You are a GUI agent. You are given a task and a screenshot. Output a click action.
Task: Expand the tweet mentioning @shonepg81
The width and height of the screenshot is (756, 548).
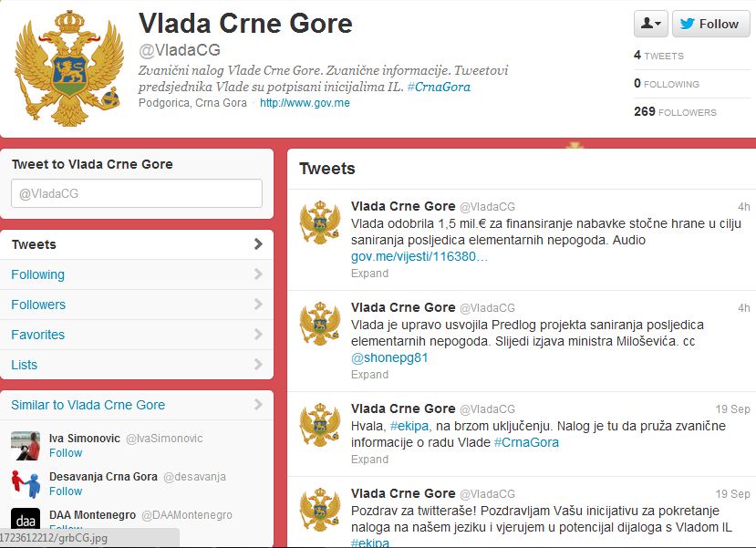point(369,374)
